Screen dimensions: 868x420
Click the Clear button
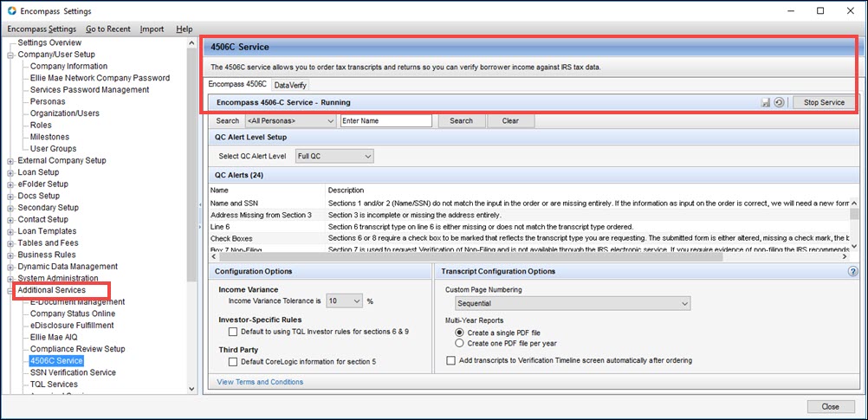click(x=510, y=120)
